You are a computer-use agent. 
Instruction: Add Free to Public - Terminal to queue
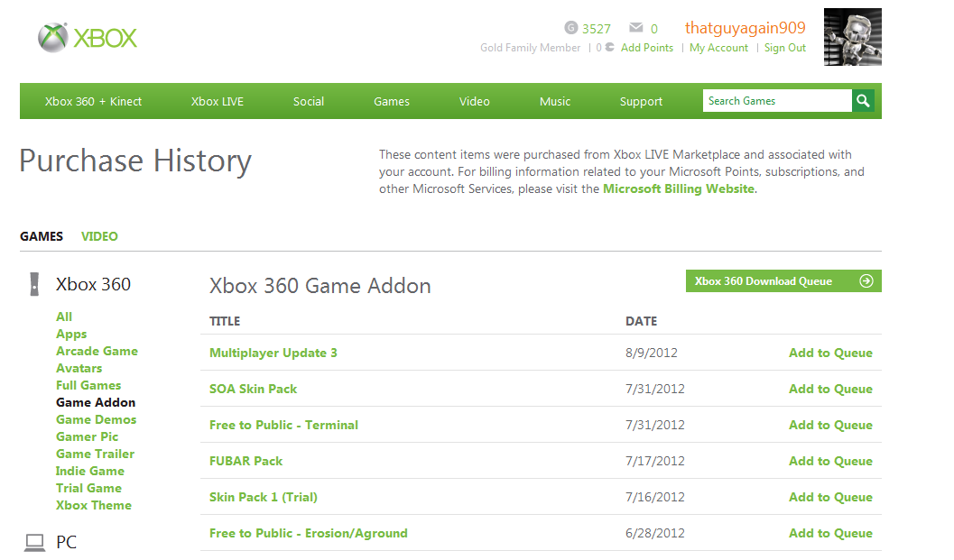coord(830,425)
